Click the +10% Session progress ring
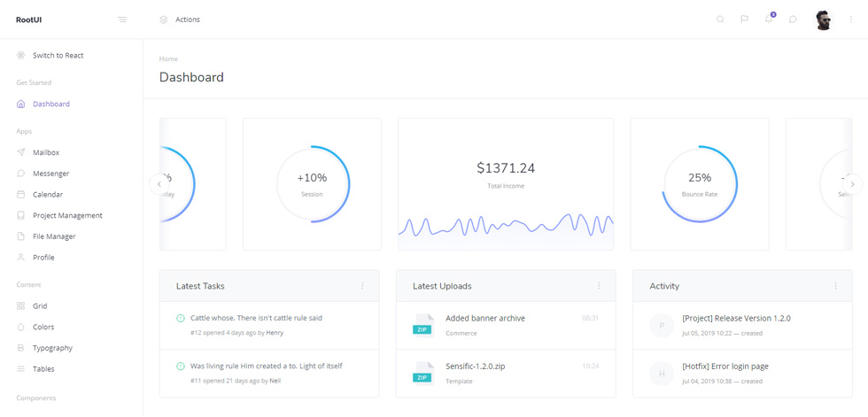 coord(313,184)
